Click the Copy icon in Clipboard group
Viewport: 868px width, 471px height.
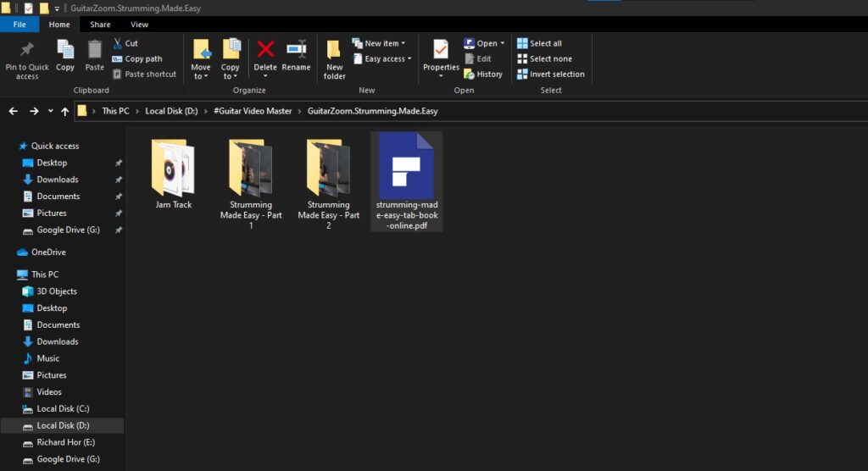click(x=65, y=51)
